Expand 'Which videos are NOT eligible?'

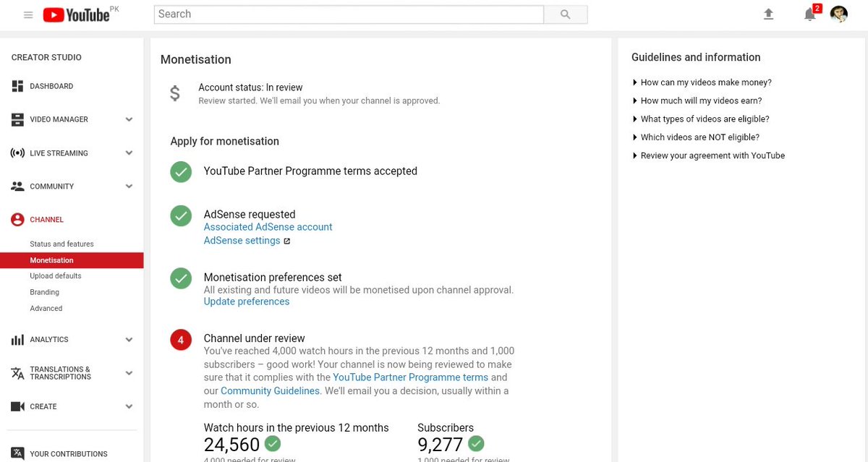(695, 137)
